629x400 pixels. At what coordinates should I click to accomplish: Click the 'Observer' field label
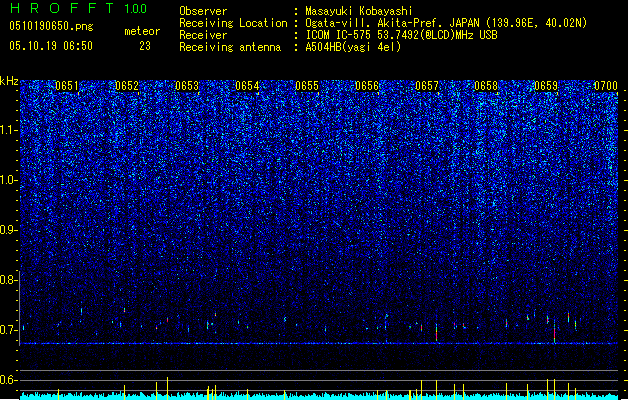203,11
